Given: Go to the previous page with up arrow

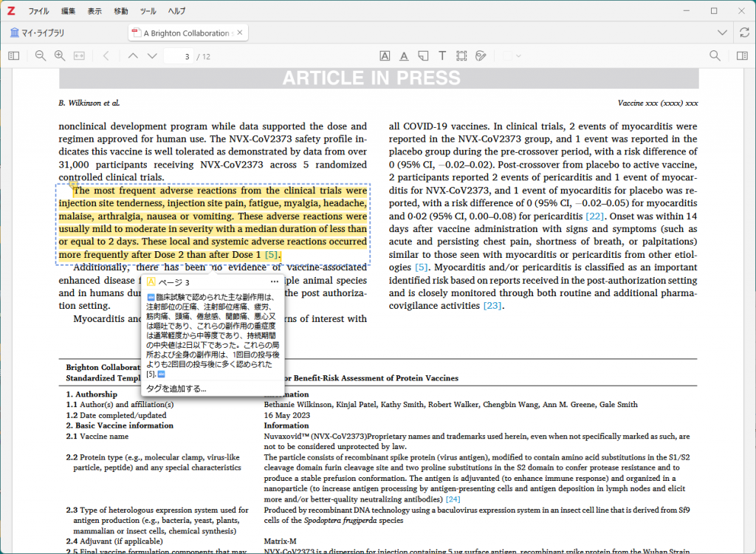Looking at the screenshot, I should click(133, 56).
